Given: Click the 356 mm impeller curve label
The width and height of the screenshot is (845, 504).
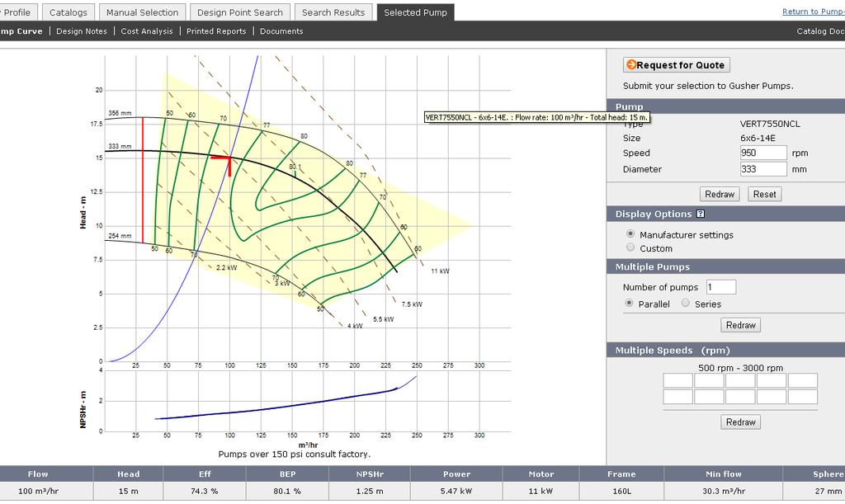Looking at the screenshot, I should 120,113.
